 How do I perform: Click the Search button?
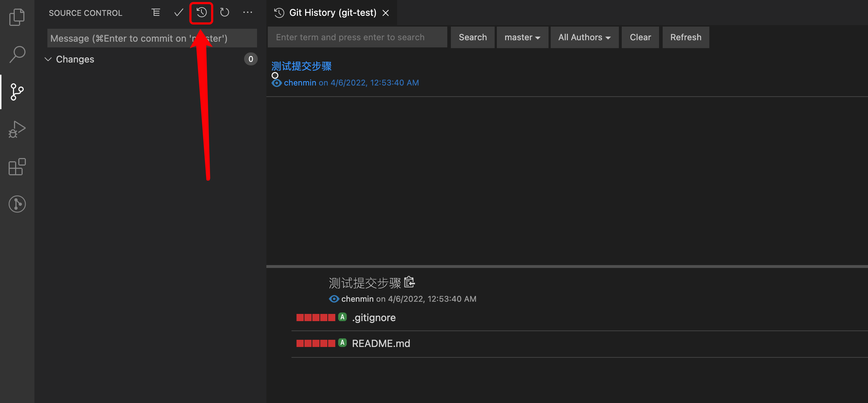(x=472, y=37)
